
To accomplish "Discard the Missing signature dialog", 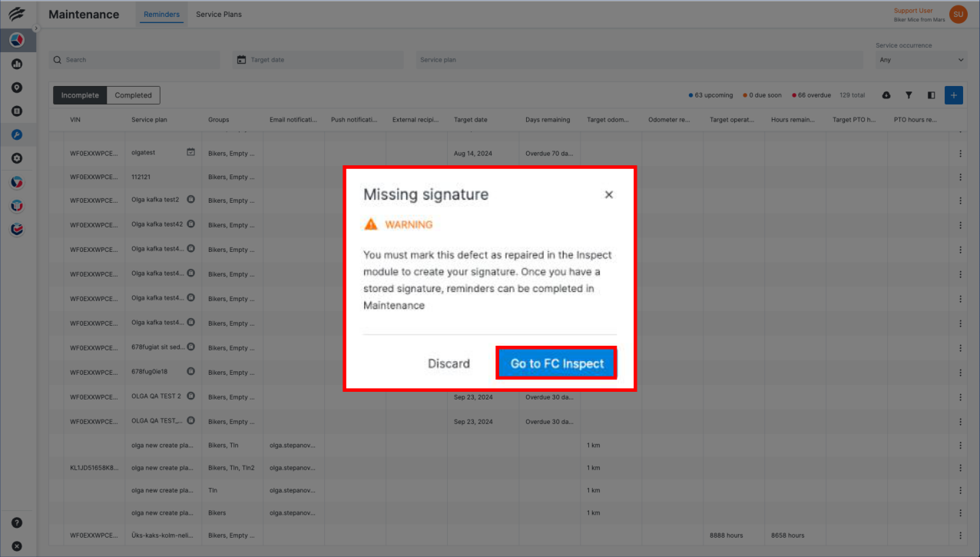I will 449,363.
